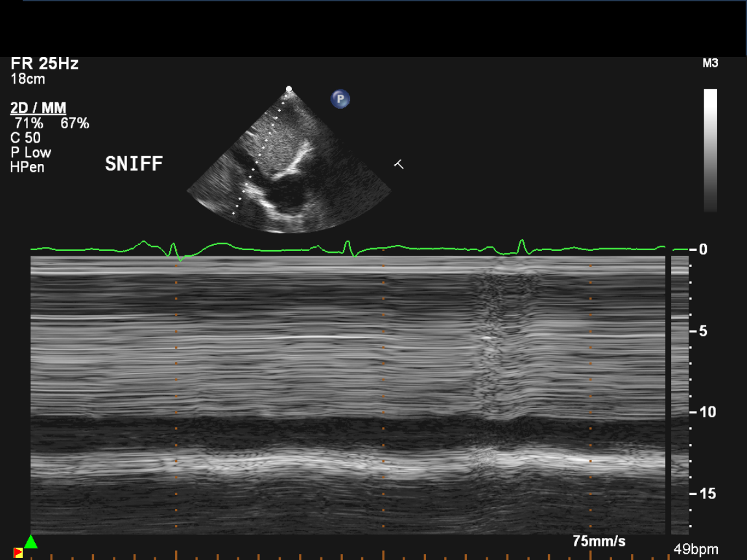The height and width of the screenshot is (560, 747).
Task: Click the P Low persistence setting
Action: [30, 152]
